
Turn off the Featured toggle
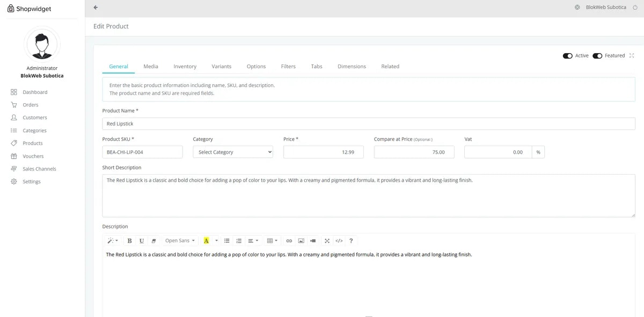tap(597, 55)
